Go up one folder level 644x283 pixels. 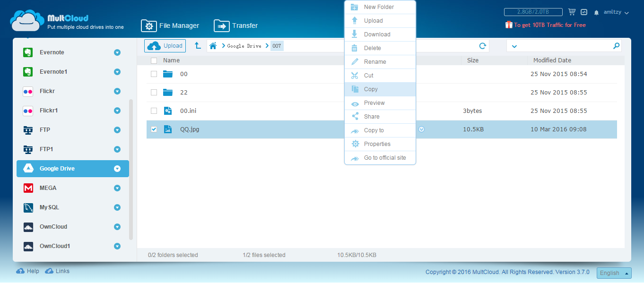point(198,46)
